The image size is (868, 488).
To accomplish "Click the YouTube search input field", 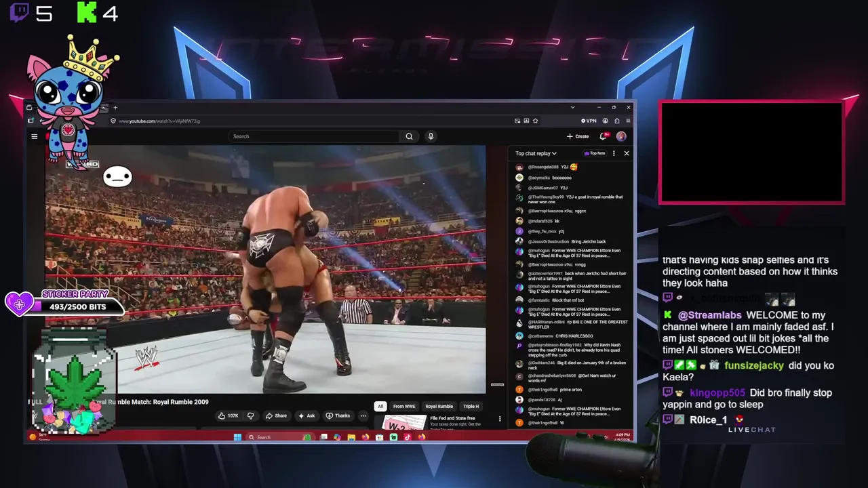I will point(315,136).
